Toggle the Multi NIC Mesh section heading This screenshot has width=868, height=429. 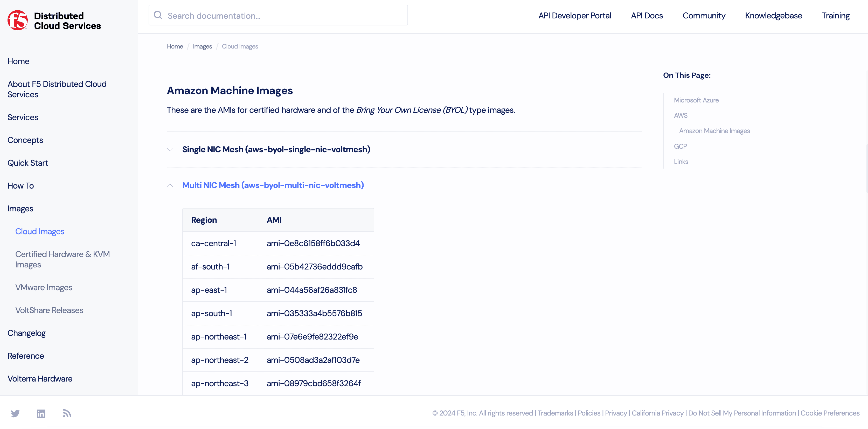[273, 185]
